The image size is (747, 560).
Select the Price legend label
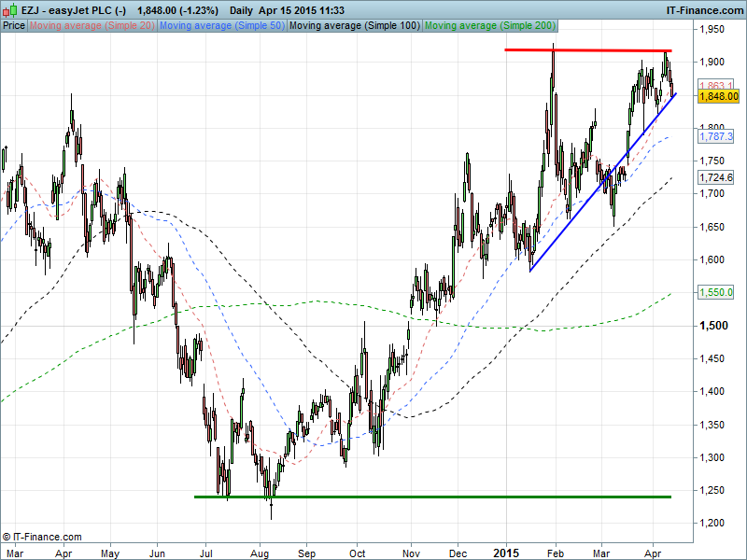tap(14, 25)
